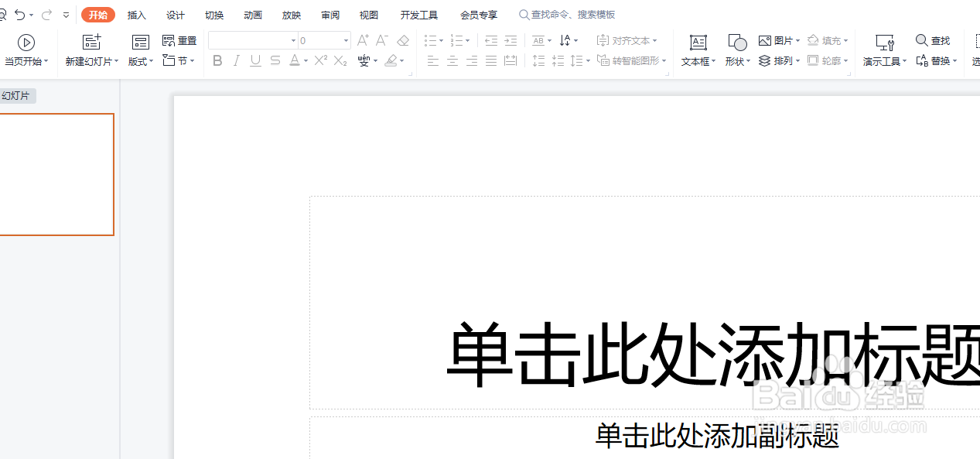Toggle italic formatting
This screenshot has width=980, height=459.
pyautogui.click(x=236, y=60)
